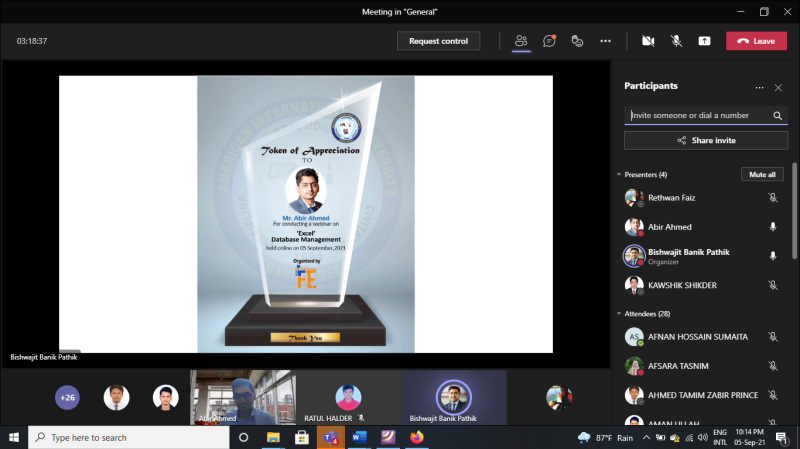Open Firefox from the taskbar
This screenshot has width=800, height=449.
coord(417,437)
